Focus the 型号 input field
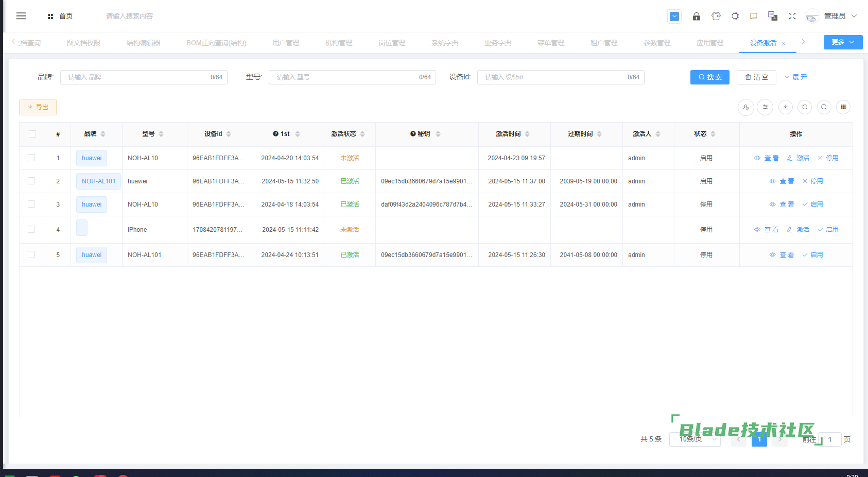868x477 pixels. [x=352, y=77]
